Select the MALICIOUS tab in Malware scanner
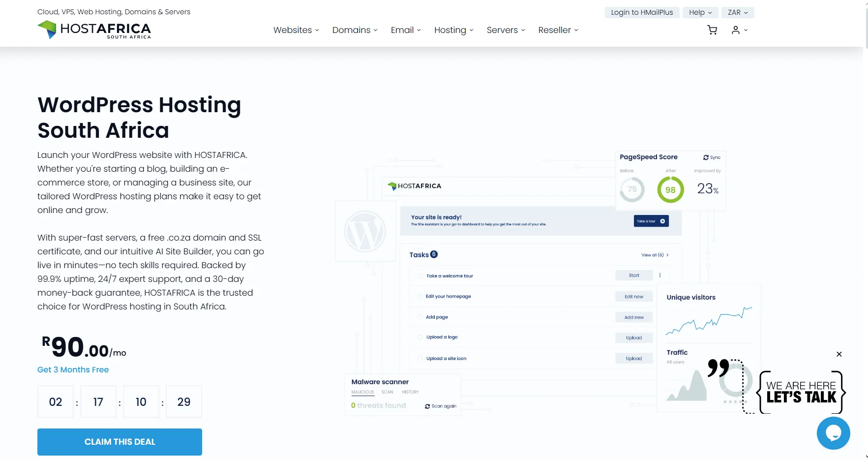Viewport: 868px width, 459px height. point(362,392)
